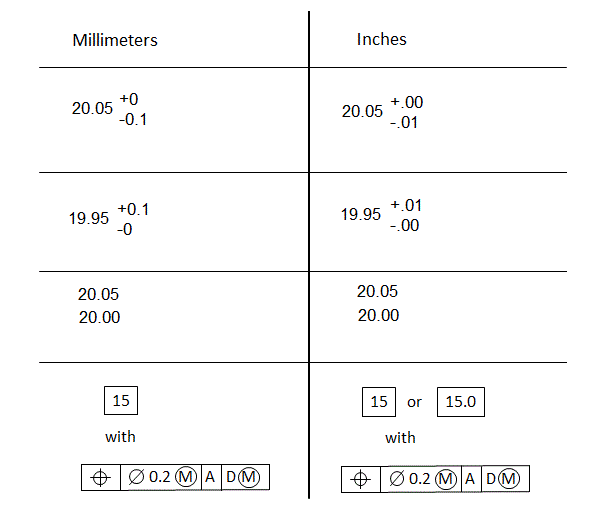
Task: Click circled M after D in Millimeters
Action: coord(249,477)
